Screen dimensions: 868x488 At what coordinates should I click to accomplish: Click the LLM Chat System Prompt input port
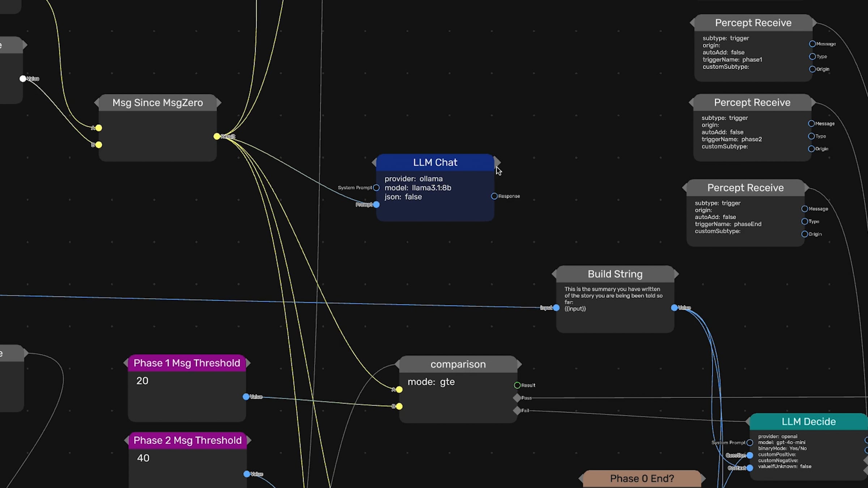[x=376, y=188]
